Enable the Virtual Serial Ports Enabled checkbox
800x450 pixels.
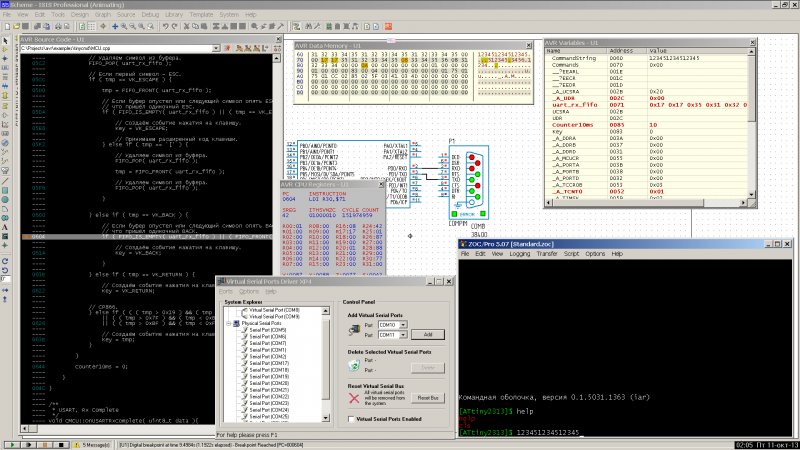(x=350, y=419)
